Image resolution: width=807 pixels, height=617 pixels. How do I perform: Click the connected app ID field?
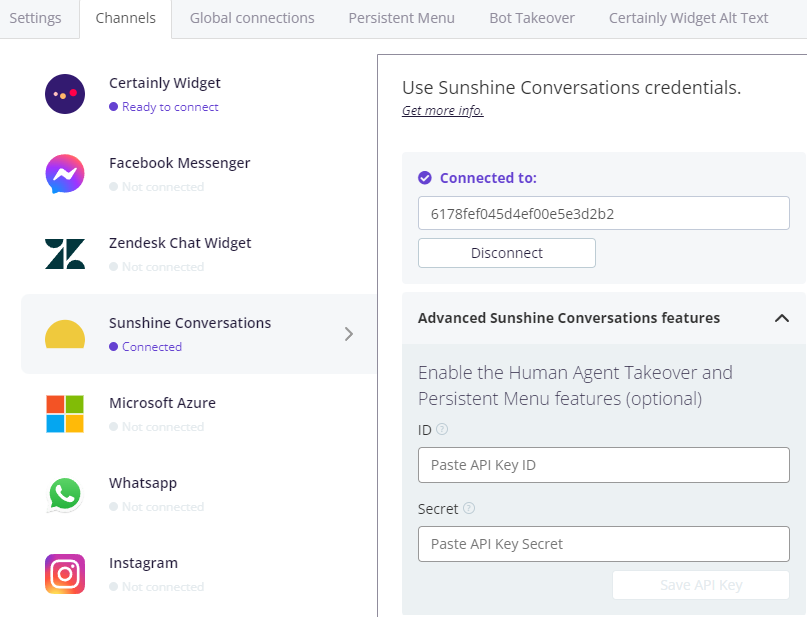[x=604, y=213]
